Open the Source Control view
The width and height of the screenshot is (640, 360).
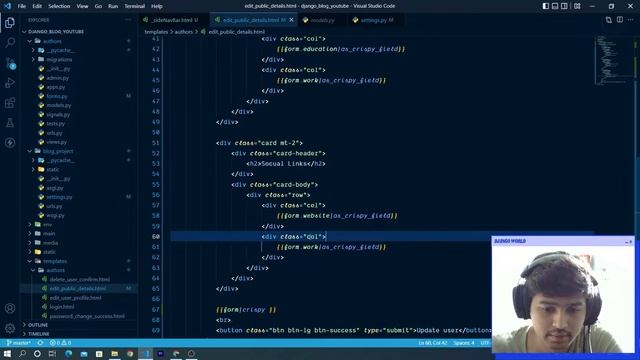[10, 63]
